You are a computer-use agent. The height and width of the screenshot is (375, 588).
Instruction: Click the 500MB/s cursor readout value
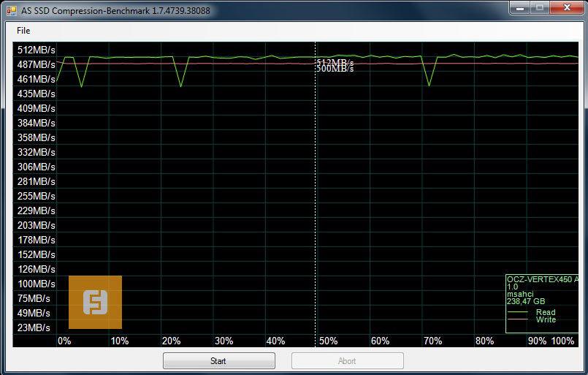click(335, 68)
